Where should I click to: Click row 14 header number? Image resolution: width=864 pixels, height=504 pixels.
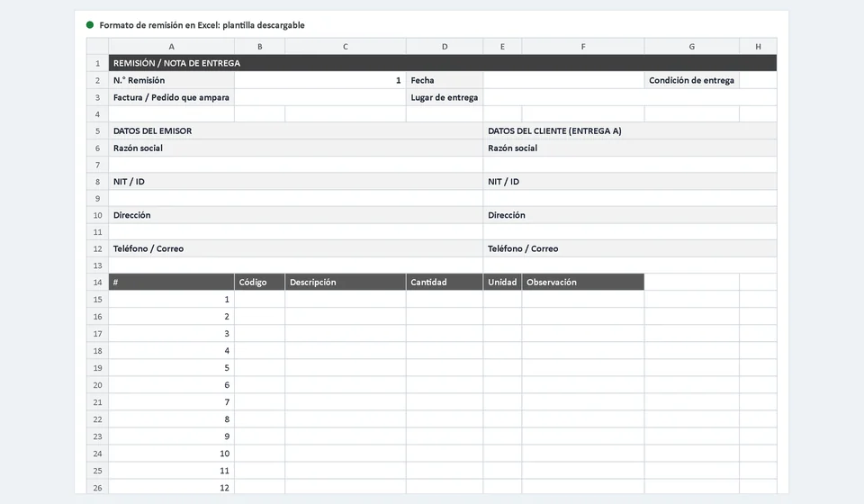pos(97,282)
